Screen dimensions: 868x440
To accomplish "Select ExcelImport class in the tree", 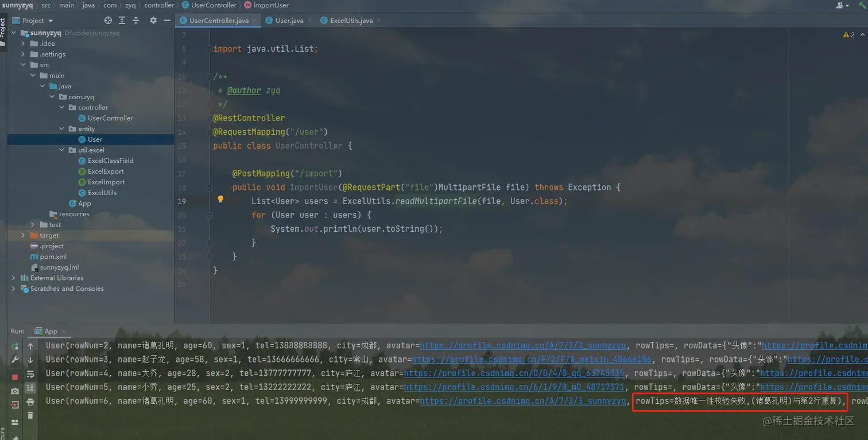I will click(102, 182).
